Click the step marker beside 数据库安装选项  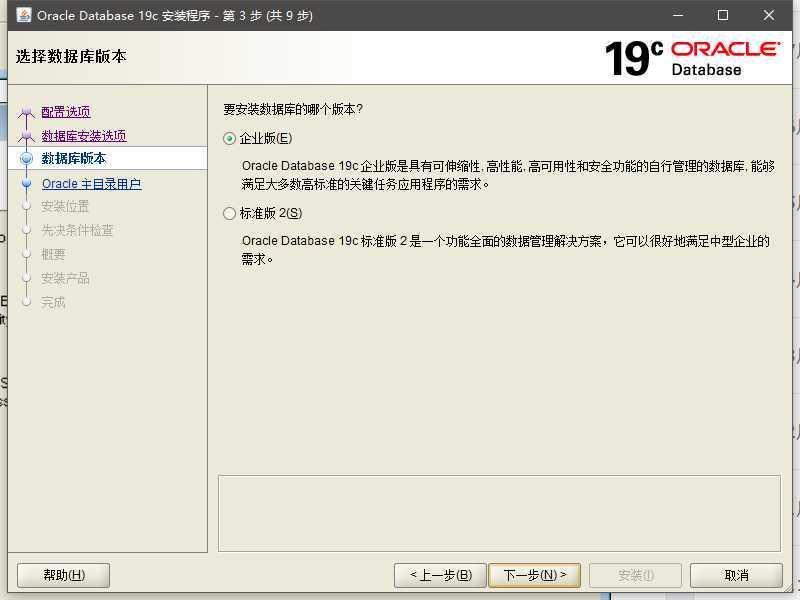[27, 136]
